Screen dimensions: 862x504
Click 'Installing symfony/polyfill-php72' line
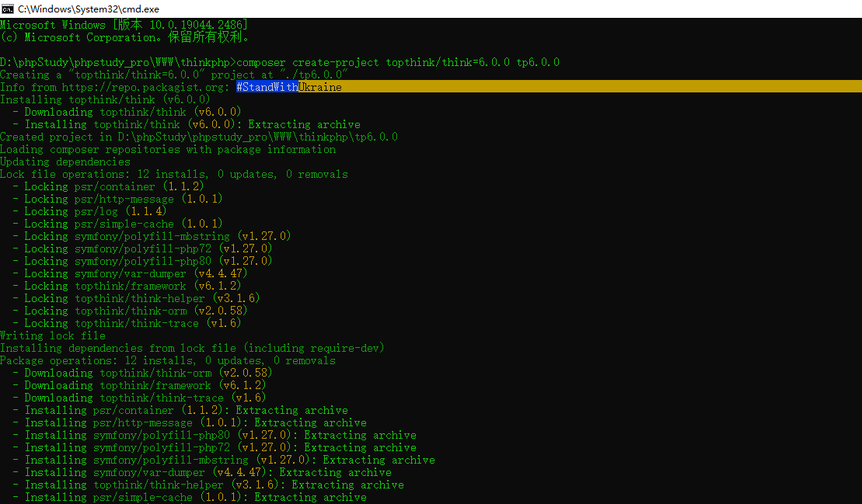(215, 447)
